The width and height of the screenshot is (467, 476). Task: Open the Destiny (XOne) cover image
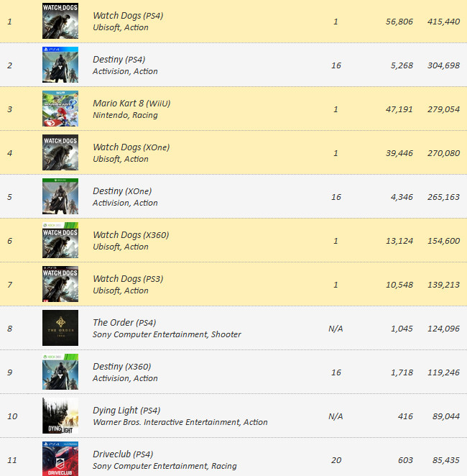[60, 197]
